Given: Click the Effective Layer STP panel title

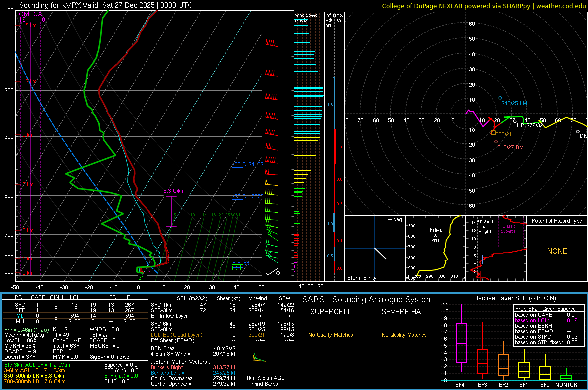Looking at the screenshot, I should pyautogui.click(x=514, y=298).
